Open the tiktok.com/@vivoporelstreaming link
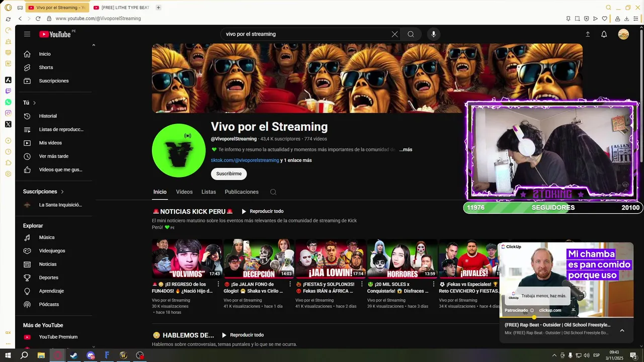 tap(245, 160)
